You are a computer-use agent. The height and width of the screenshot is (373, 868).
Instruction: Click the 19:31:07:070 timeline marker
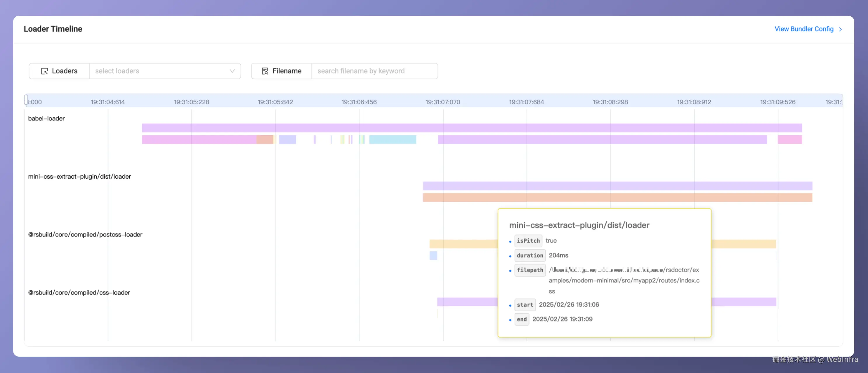pyautogui.click(x=442, y=102)
